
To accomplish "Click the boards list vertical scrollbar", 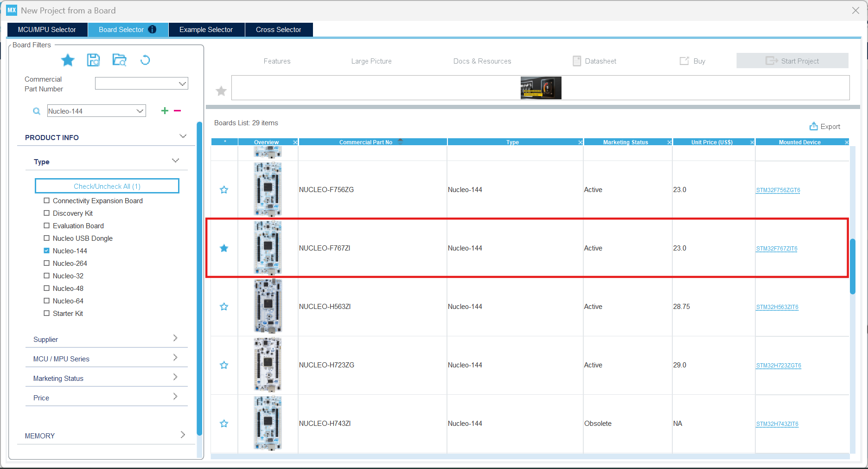I will [x=852, y=266].
